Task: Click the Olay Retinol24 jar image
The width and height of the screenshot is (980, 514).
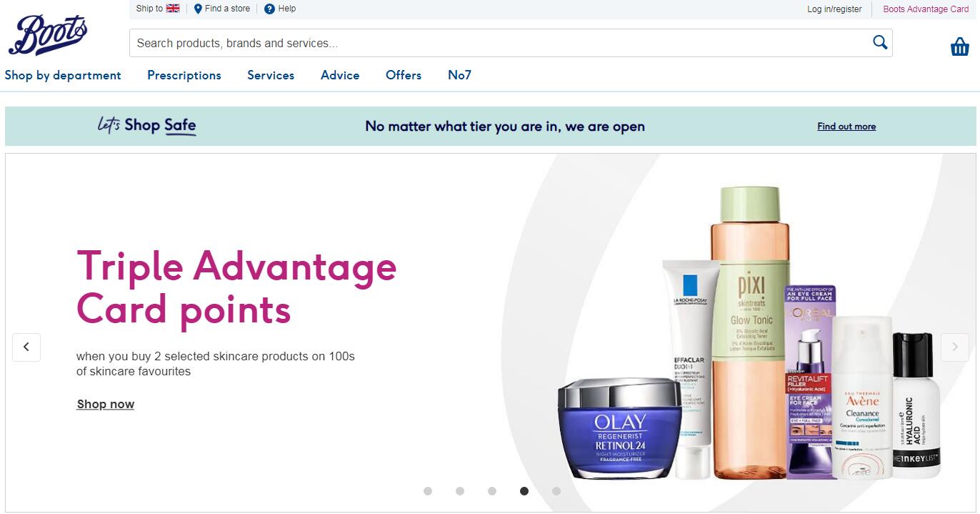Action: 620,427
